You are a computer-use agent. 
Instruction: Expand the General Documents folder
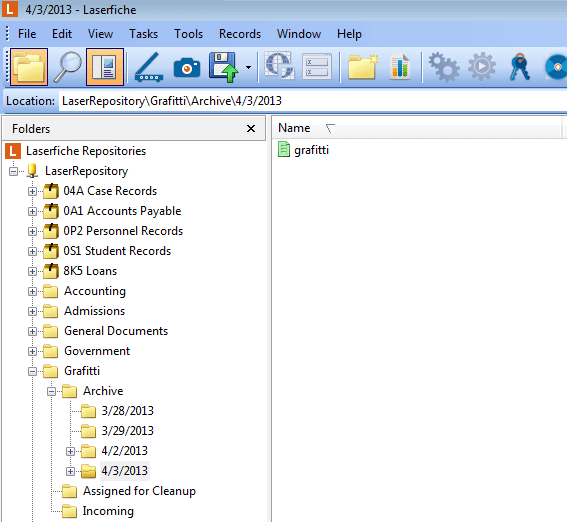(x=32, y=331)
